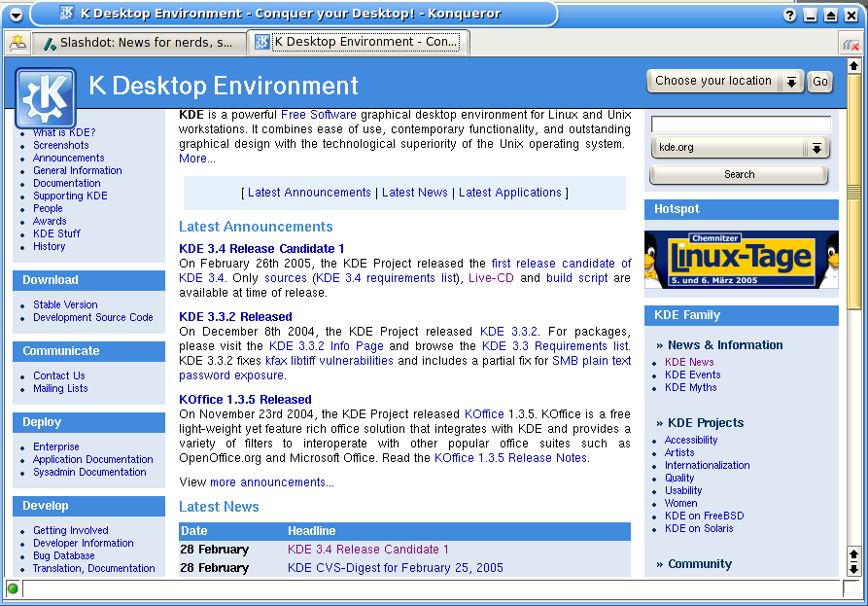868x606 pixels.
Task: Open KDE News in KDE Family panel
Action: point(689,362)
